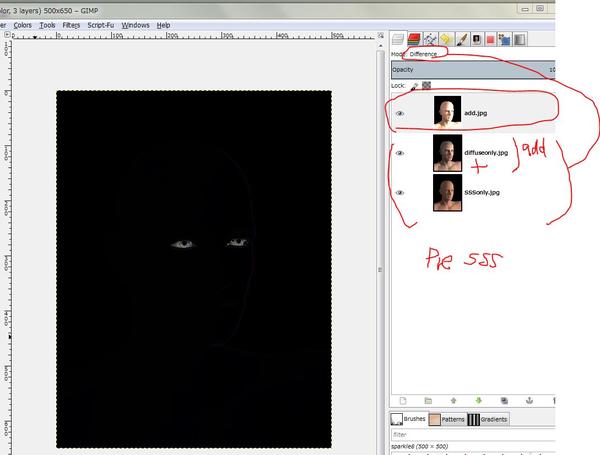Create a new layer with page icon
The height and width of the screenshot is (455, 600).
click(x=403, y=401)
